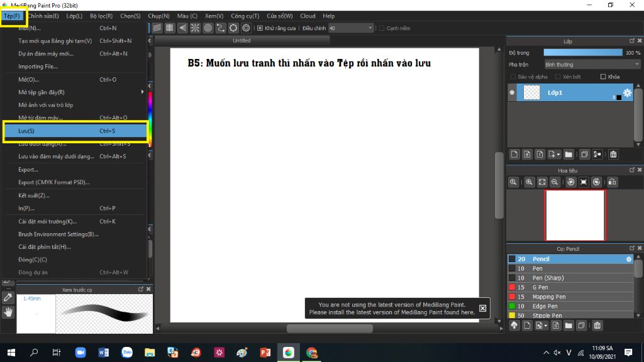
Task: Add a new 1-bit layer
Action: tap(540, 155)
